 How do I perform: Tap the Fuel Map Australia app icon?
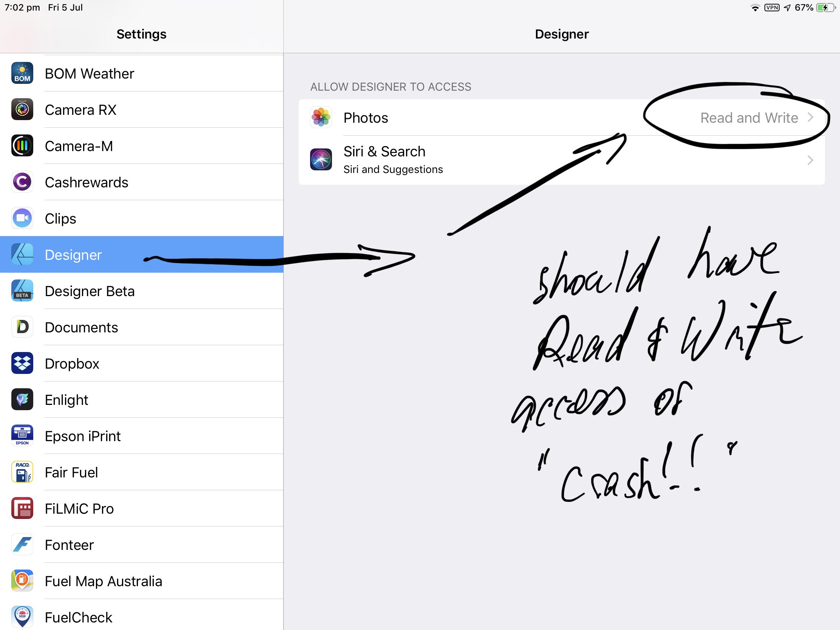[22, 581]
